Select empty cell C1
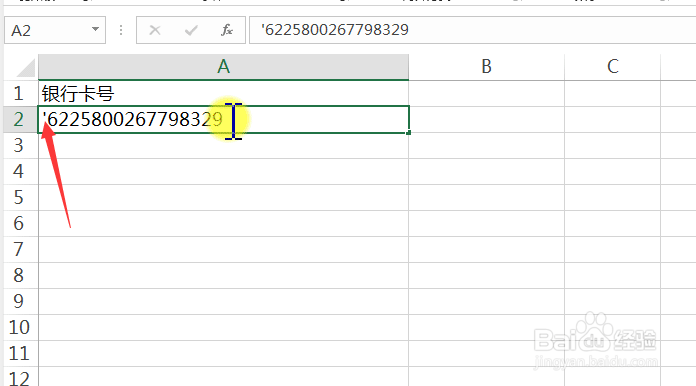Viewport: 696px width, 386px height. [613, 94]
